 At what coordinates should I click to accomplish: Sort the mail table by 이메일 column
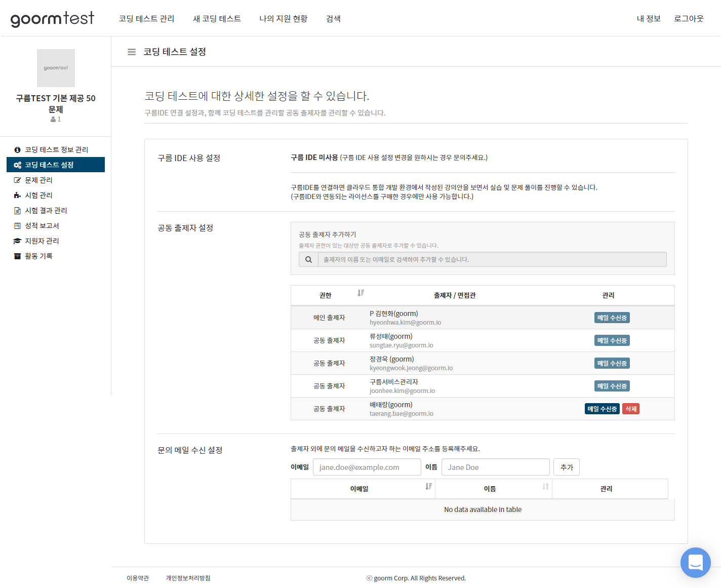pyautogui.click(x=428, y=487)
